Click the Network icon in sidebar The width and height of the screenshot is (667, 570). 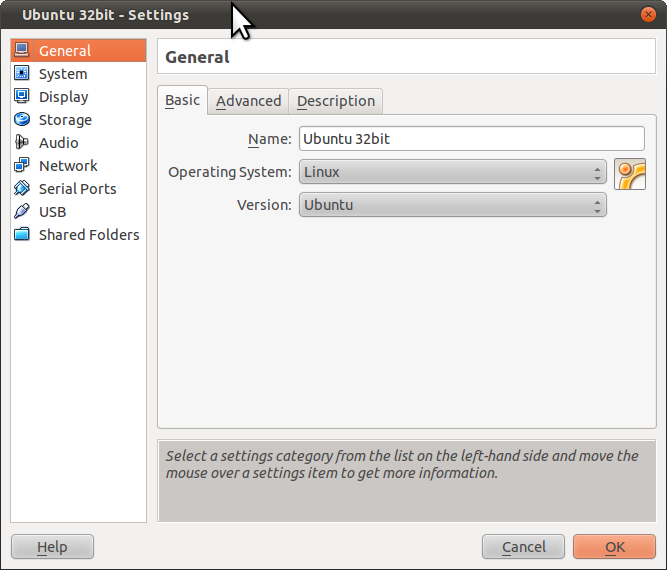[22, 165]
